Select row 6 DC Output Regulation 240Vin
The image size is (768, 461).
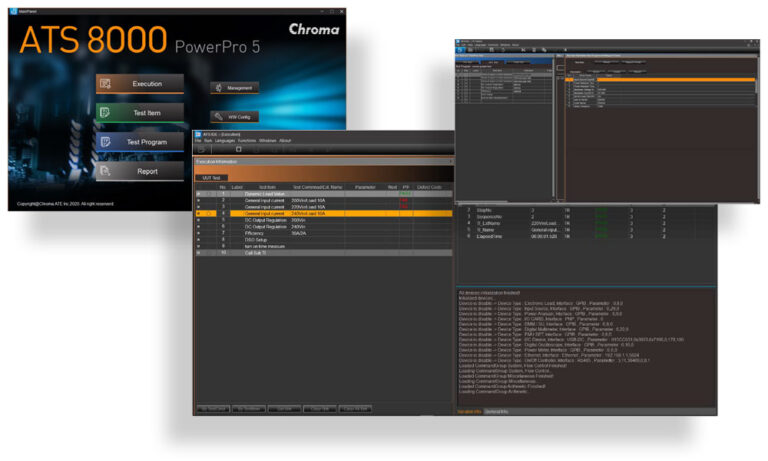coord(324,227)
